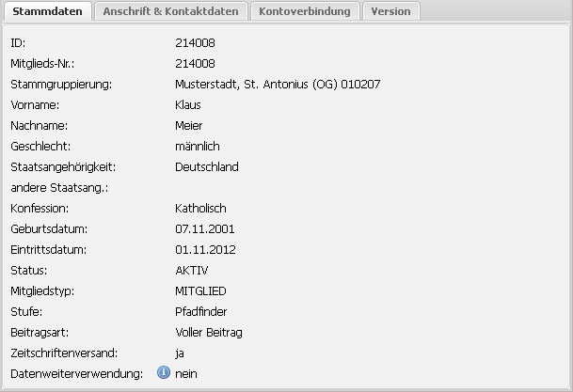
Task: Click the Beitragsart value Voller Beitrag
Action: 208,333
